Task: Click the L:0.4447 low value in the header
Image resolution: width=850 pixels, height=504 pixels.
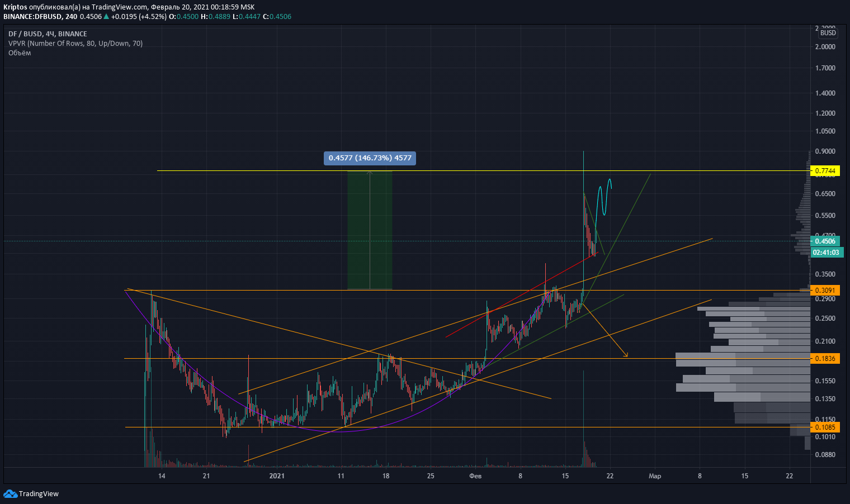Action: click(x=247, y=16)
